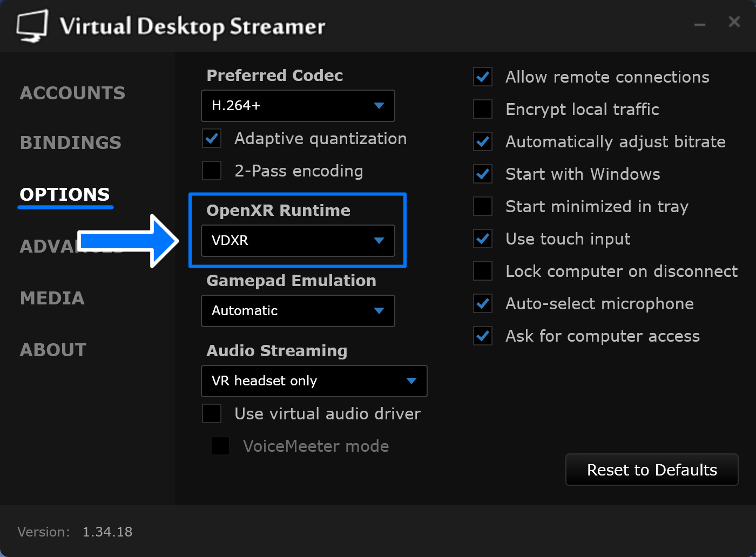Image resolution: width=756 pixels, height=557 pixels.
Task: Enable Lock computer on disconnect
Action: (483, 271)
